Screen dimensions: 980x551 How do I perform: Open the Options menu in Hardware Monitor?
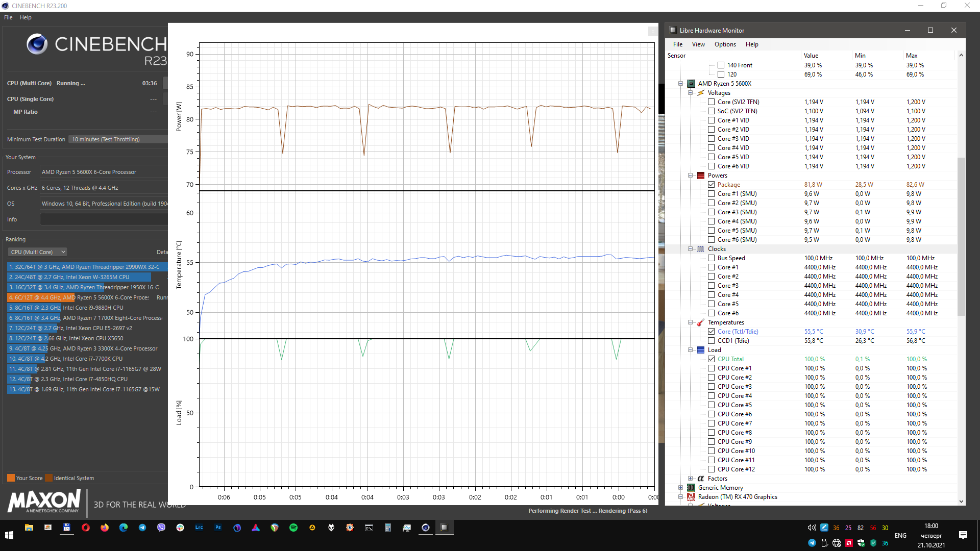[725, 44]
